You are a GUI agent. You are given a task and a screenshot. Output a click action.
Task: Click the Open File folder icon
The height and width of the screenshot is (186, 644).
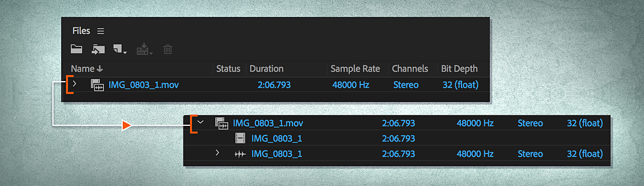[x=76, y=49]
